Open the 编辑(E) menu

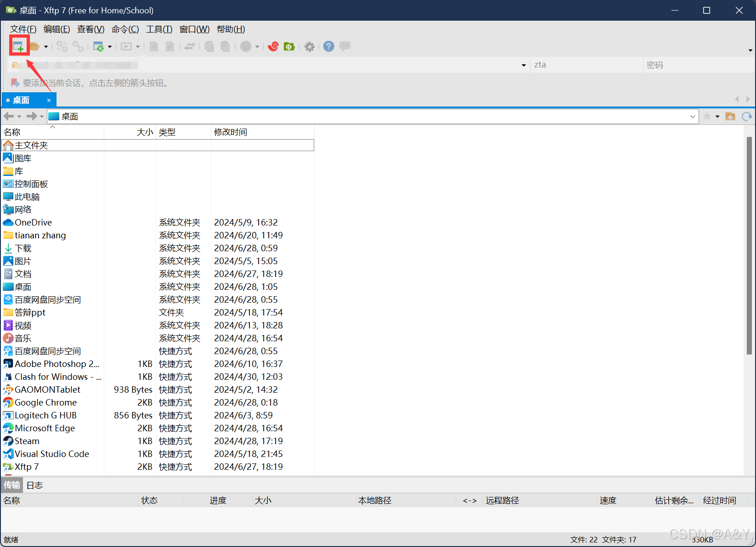pyautogui.click(x=56, y=29)
